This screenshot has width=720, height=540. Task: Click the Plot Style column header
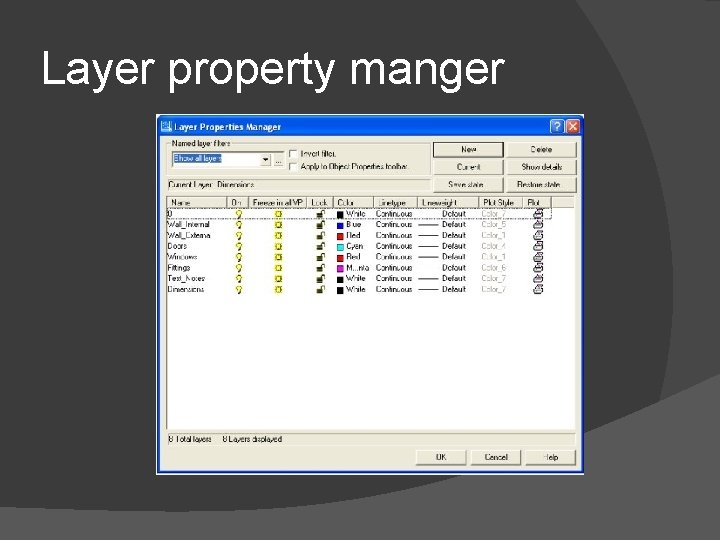[501, 202]
